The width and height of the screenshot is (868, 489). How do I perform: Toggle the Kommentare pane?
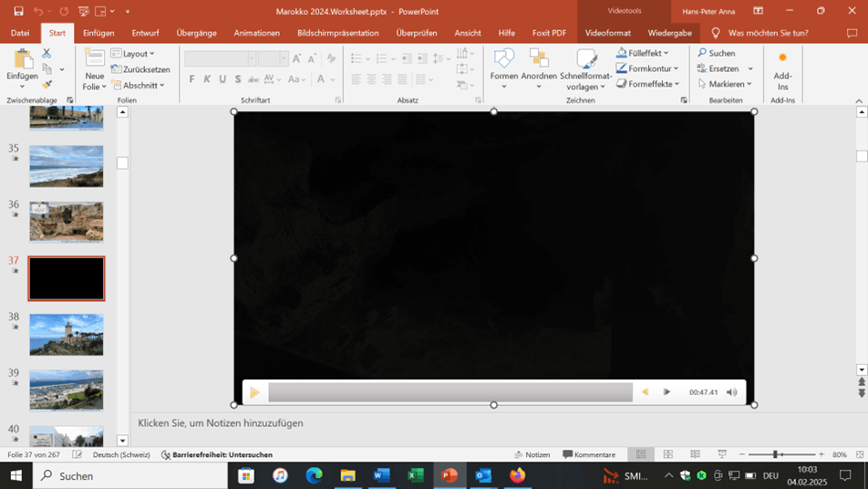(x=589, y=454)
